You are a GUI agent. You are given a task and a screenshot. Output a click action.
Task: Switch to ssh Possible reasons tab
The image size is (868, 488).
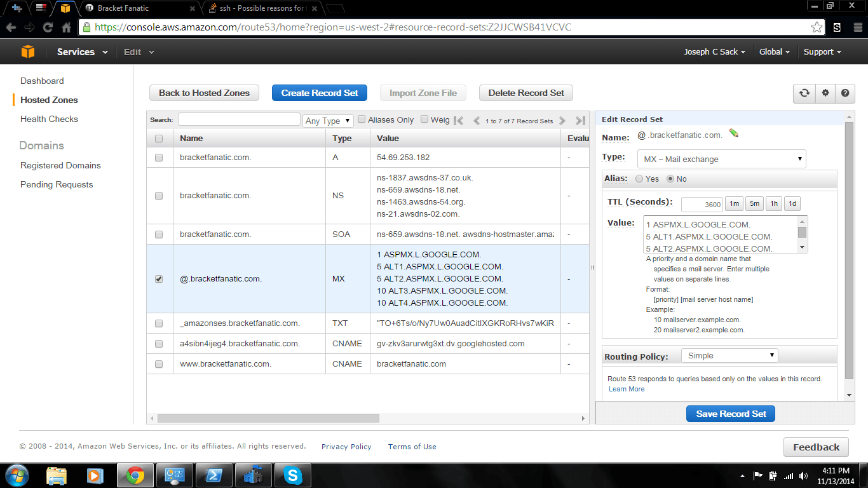pos(264,8)
